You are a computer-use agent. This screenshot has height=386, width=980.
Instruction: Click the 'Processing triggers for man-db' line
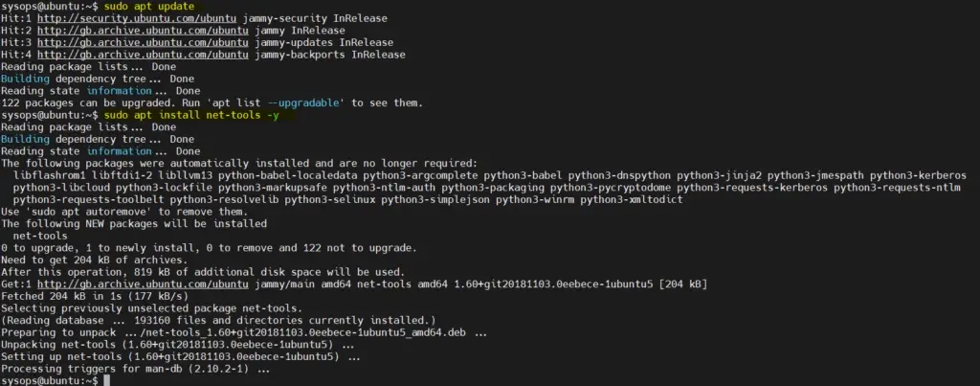(136, 368)
